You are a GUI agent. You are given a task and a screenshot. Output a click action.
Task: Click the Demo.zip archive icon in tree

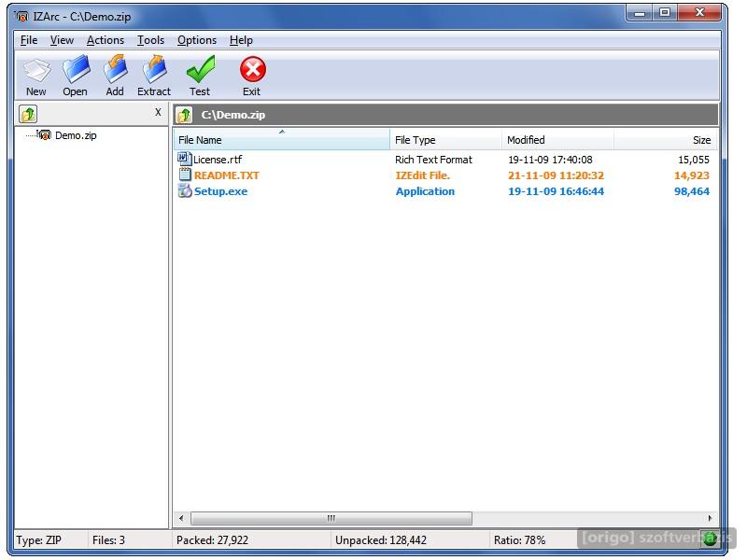pos(44,134)
